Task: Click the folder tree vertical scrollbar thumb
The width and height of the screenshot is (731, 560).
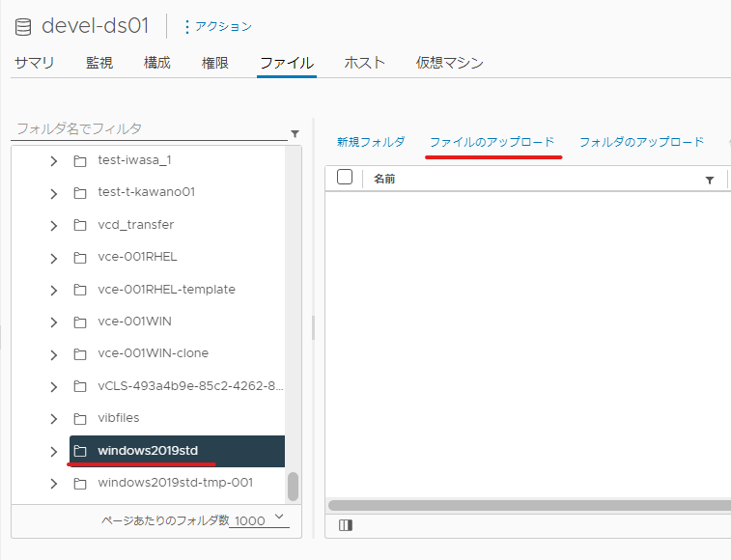Action: pyautogui.click(x=293, y=487)
